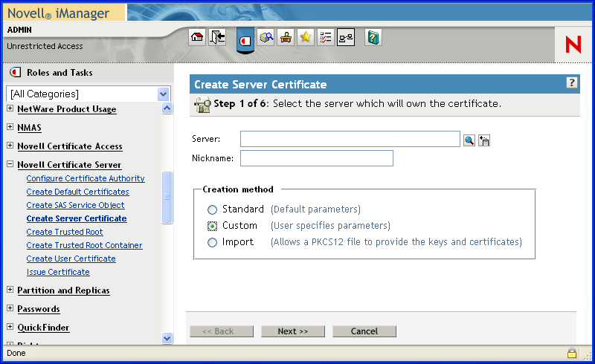The width and height of the screenshot is (595, 364).
Task: Select the Standard creation method
Action: click(x=213, y=209)
